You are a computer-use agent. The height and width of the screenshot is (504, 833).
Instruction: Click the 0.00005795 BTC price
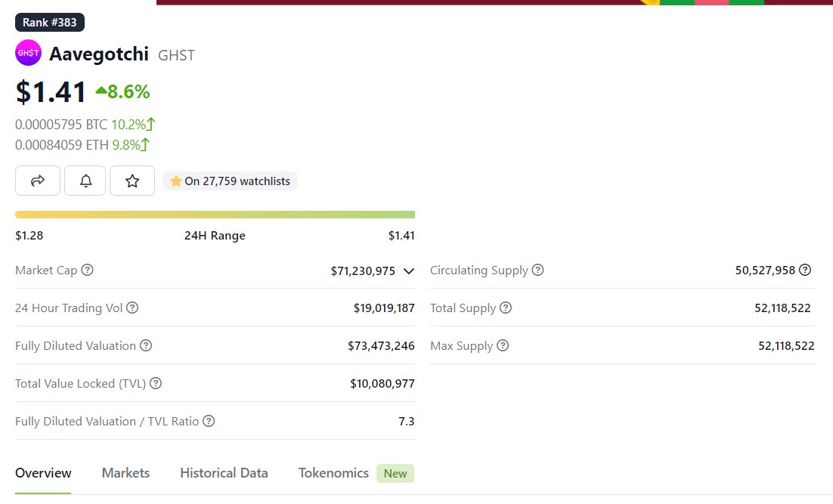coord(61,124)
